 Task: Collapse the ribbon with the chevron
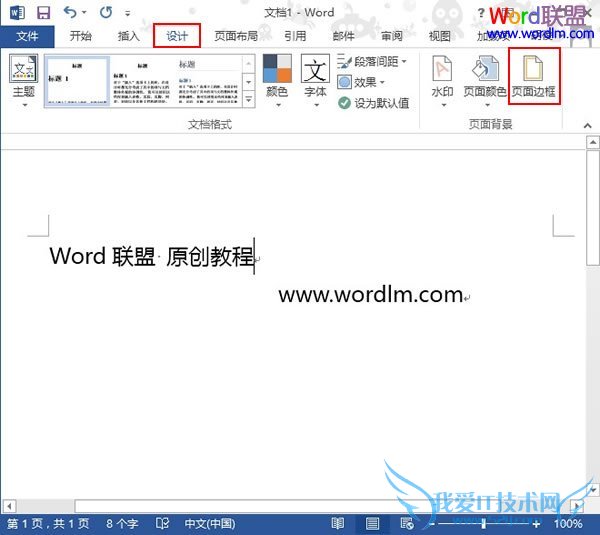[587, 126]
